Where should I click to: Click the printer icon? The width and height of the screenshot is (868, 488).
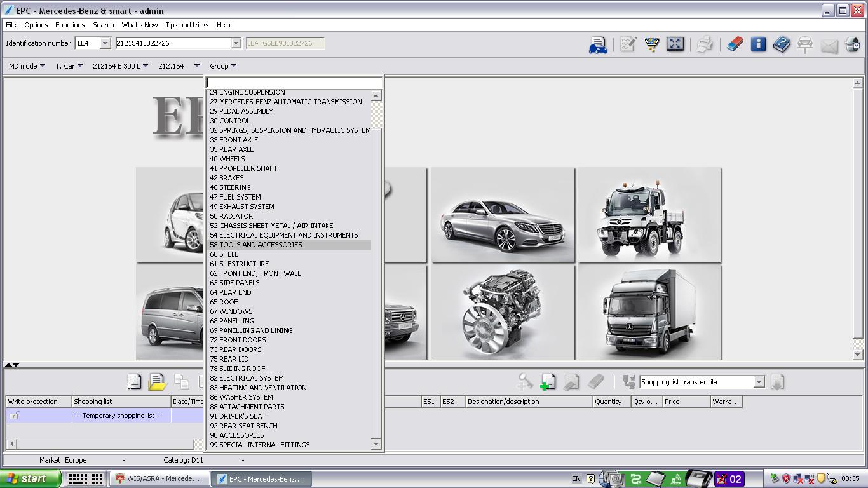click(x=705, y=44)
